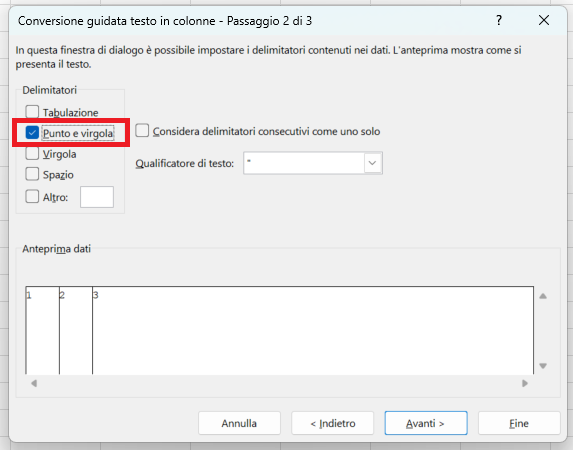Proceed with the Avanti button

pos(426,423)
